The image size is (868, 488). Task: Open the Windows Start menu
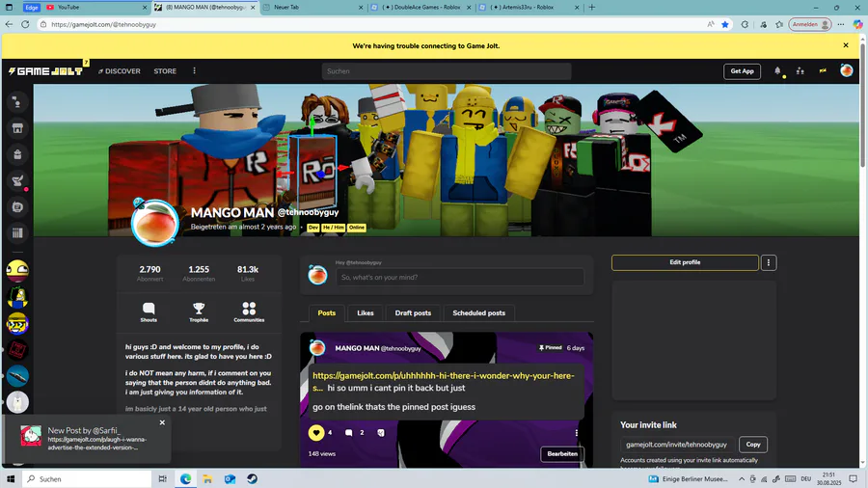click(10, 478)
